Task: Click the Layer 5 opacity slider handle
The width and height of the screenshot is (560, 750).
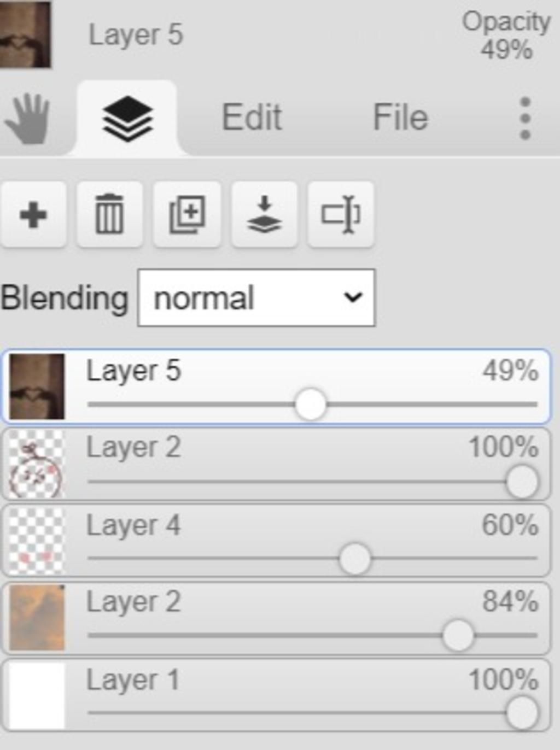Action: click(311, 405)
